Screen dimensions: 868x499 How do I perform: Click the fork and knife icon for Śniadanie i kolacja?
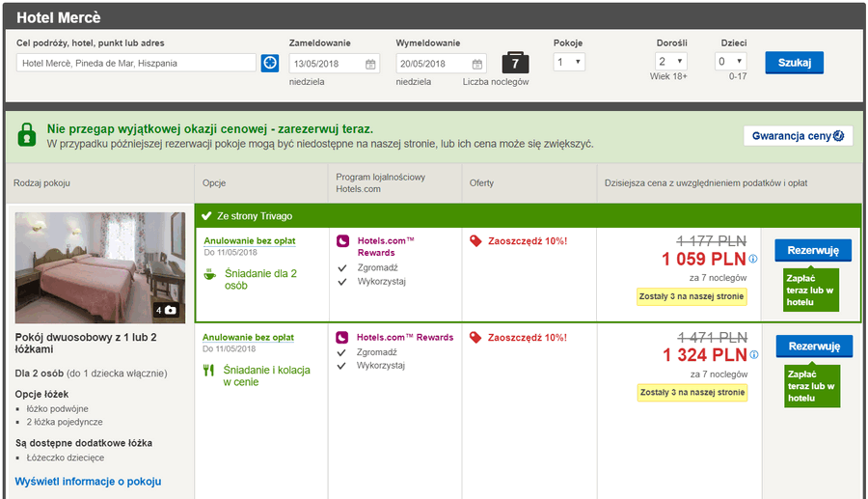(x=208, y=370)
